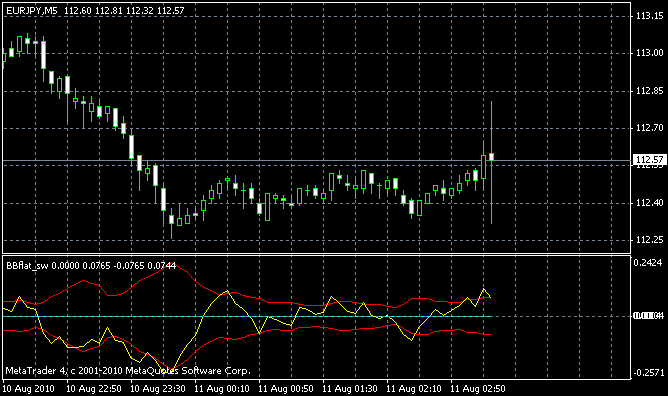This screenshot has height=396, width=668.
Task: Click the 10 Aug 2010 time label
Action: tap(29, 389)
